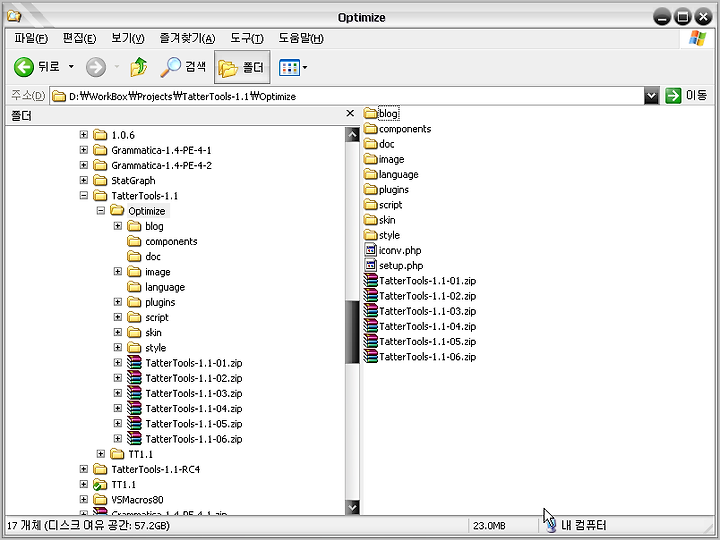Image resolution: width=720 pixels, height=540 pixels.
Task: Select TatterTools-1.1-03.zip in the folder tree
Action: 194,394
